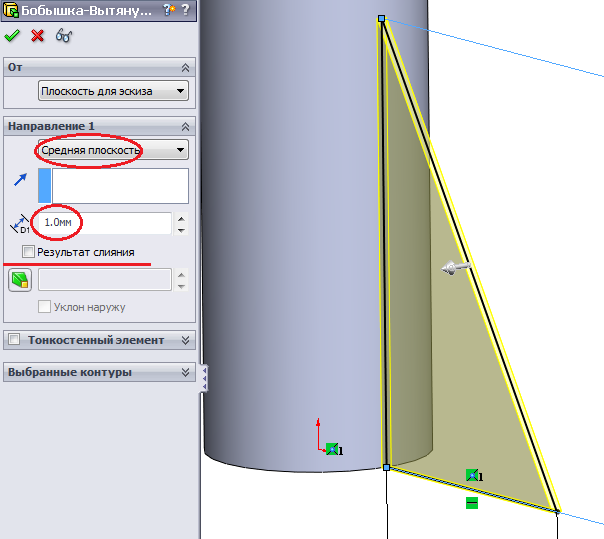Enable the Результат слияния checkbox

coord(28,252)
